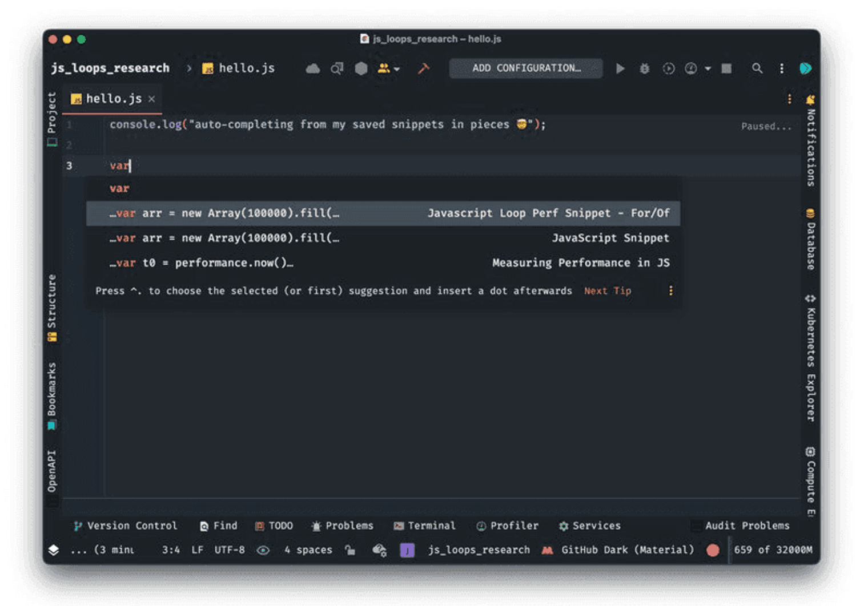868x606 pixels.
Task: Open the TODO tool window
Action: coord(274,526)
